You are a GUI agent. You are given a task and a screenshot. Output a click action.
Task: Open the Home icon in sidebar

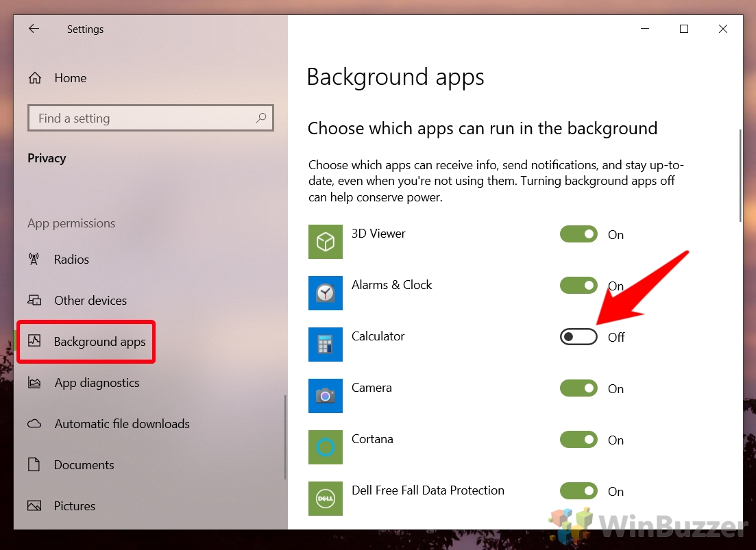35,78
